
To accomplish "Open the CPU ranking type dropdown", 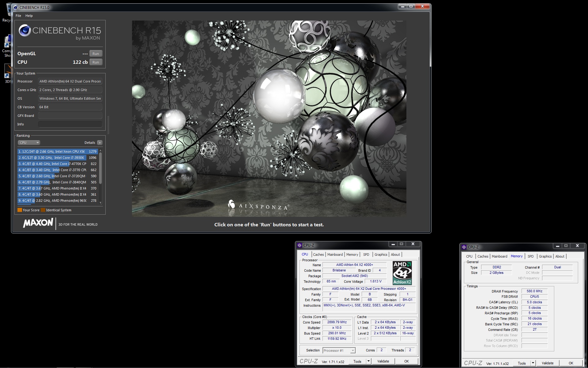I will point(29,143).
